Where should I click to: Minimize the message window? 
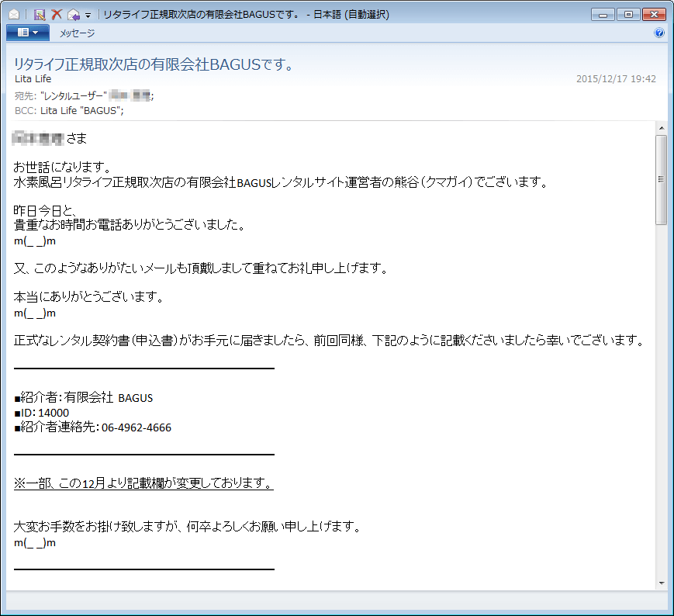click(x=603, y=15)
